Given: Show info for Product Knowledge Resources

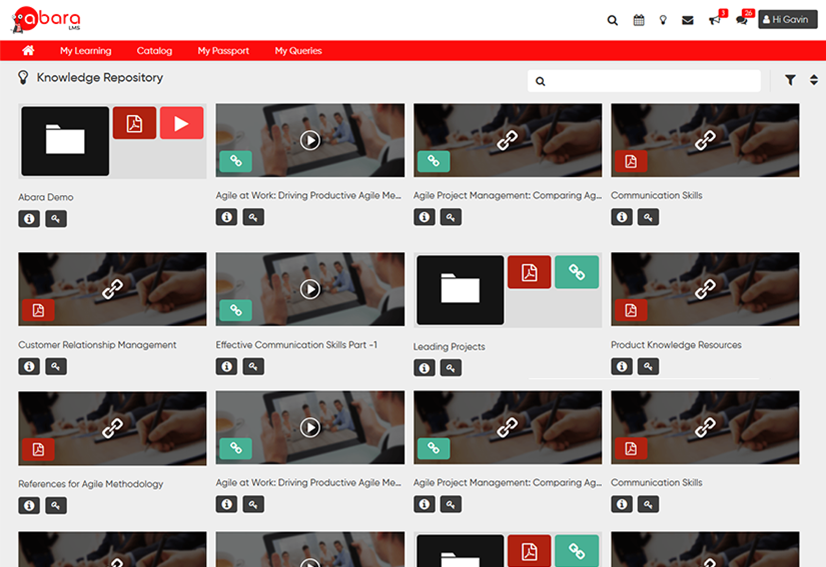Looking at the screenshot, I should coord(622,366).
